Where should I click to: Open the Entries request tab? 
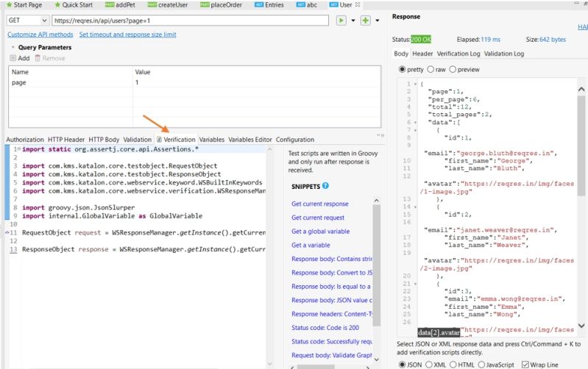click(269, 5)
